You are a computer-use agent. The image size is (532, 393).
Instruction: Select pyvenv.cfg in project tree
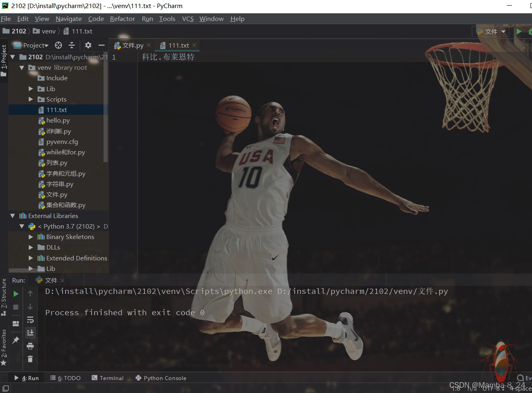click(x=62, y=142)
